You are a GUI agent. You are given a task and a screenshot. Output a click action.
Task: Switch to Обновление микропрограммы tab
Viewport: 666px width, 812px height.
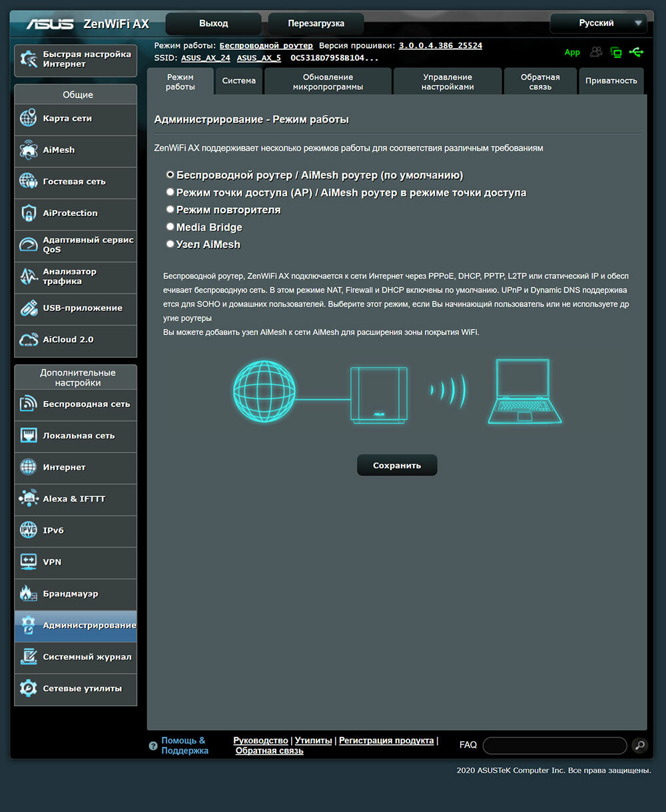(328, 81)
